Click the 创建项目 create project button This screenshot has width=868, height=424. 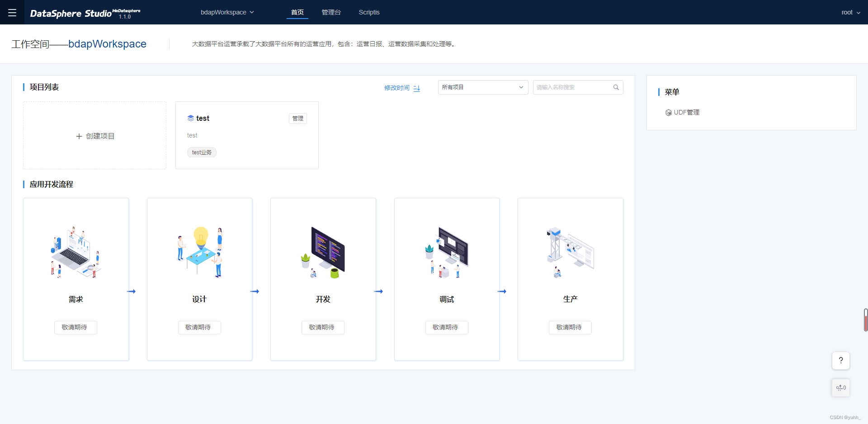[94, 135]
